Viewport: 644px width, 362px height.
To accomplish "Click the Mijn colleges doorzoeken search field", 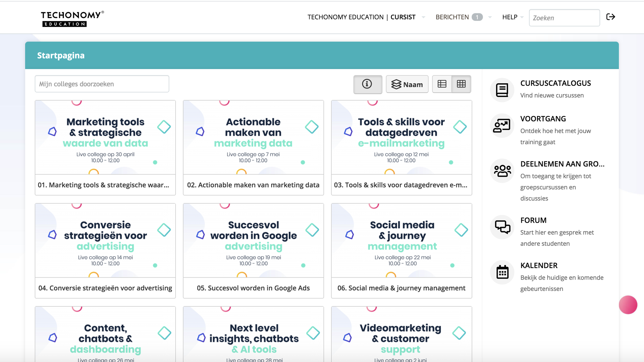I will tap(102, 84).
